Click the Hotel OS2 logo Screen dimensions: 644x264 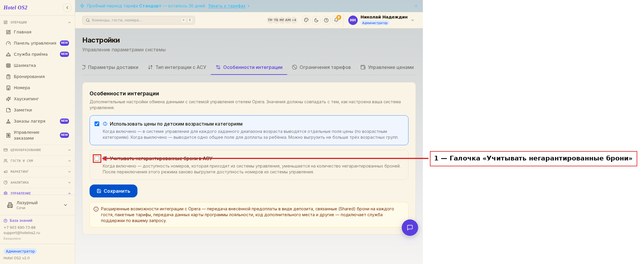coord(16,8)
